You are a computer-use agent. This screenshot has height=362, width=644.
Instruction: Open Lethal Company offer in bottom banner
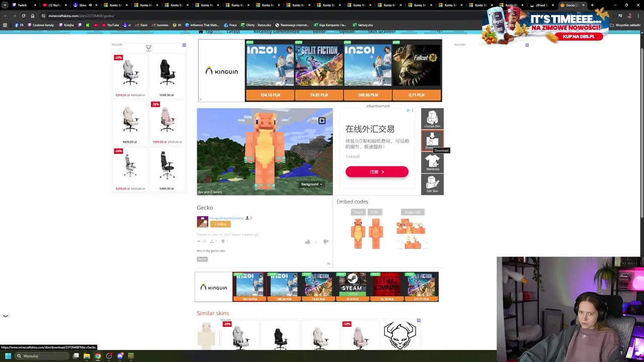[386, 287]
